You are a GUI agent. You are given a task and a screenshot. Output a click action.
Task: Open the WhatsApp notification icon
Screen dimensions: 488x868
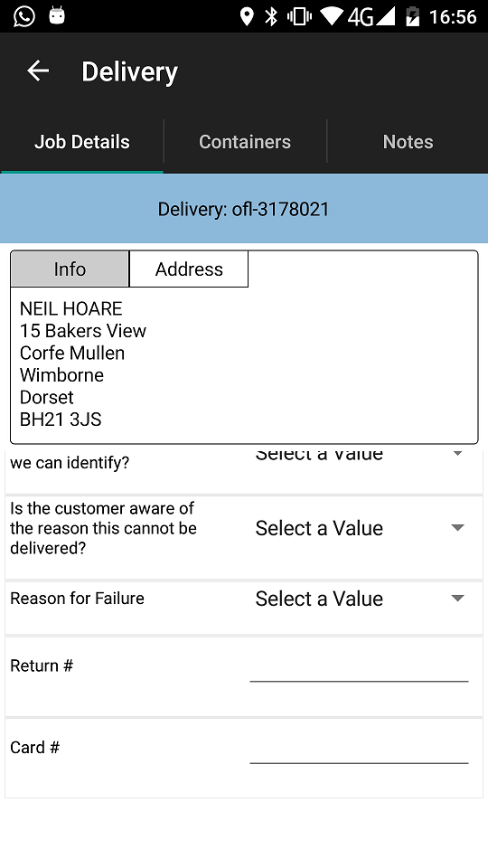pyautogui.click(x=24, y=15)
